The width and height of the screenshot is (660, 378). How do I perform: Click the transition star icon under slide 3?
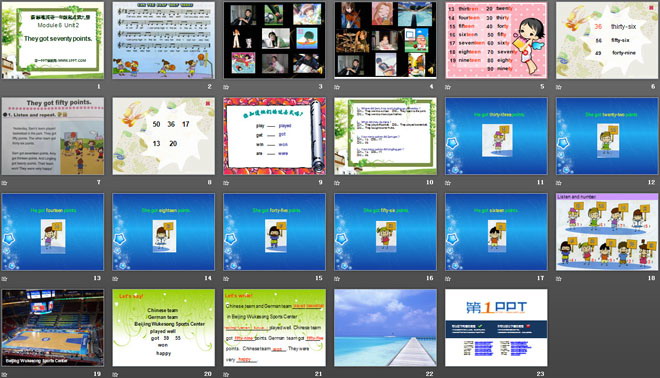point(226,87)
